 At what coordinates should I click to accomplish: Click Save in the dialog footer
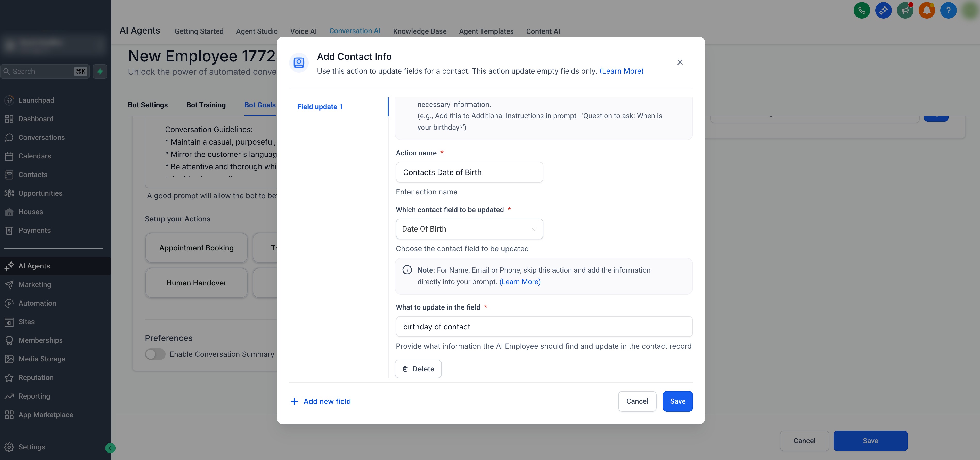677,401
